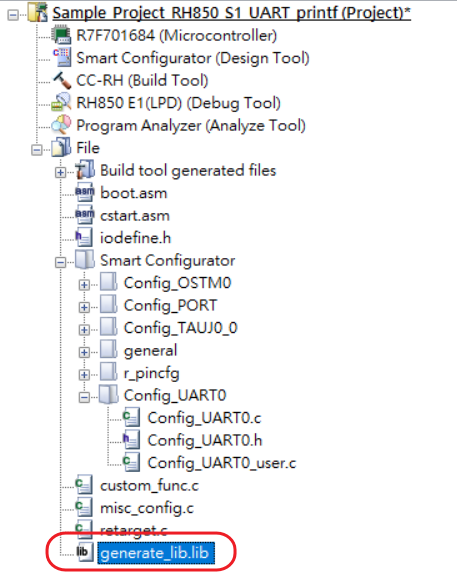The image size is (457, 572).
Task: Collapse the Config_UART0 folder
Action: (84, 397)
